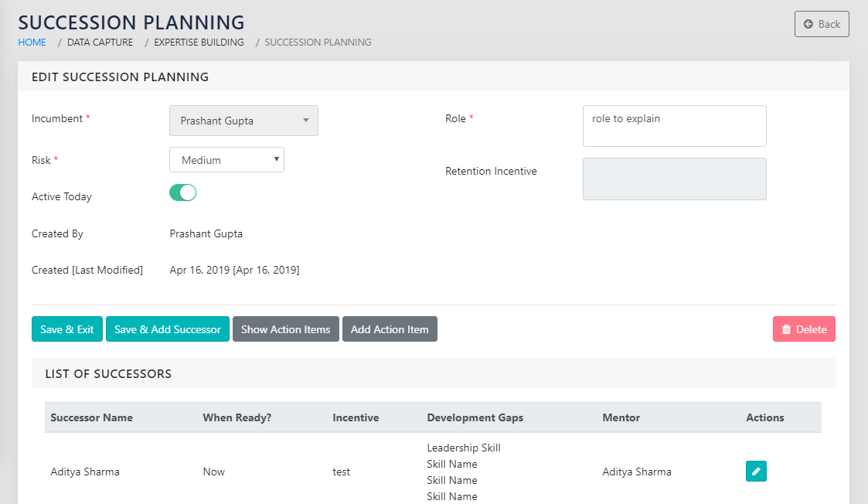Toggle the Active Today switch
This screenshot has width=868, height=504.
(x=183, y=193)
